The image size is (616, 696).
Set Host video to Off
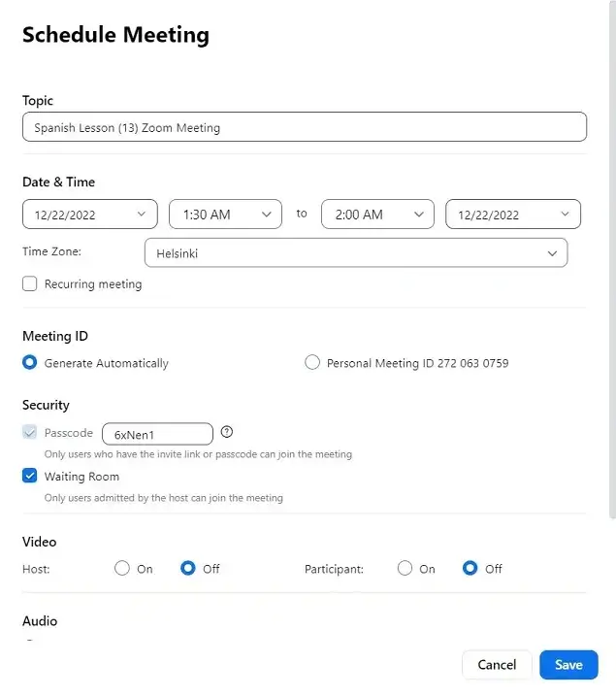tap(188, 568)
